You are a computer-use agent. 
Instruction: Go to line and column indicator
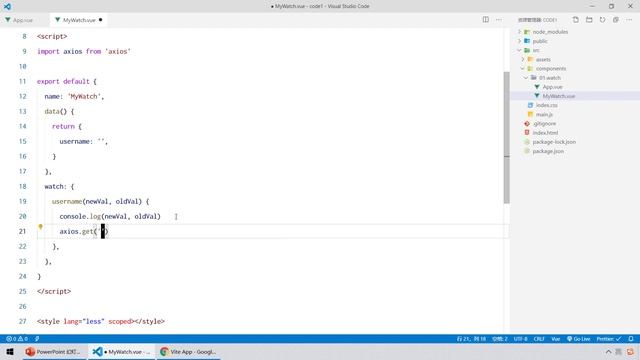point(471,339)
